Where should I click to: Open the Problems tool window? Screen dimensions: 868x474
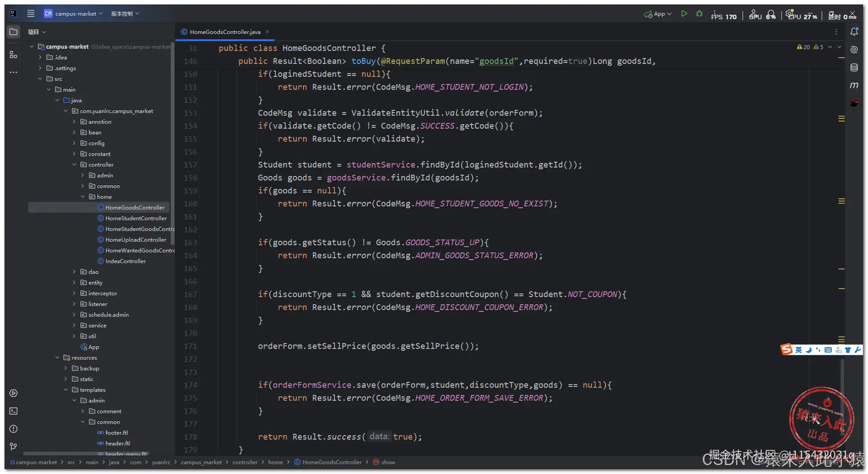tap(13, 429)
